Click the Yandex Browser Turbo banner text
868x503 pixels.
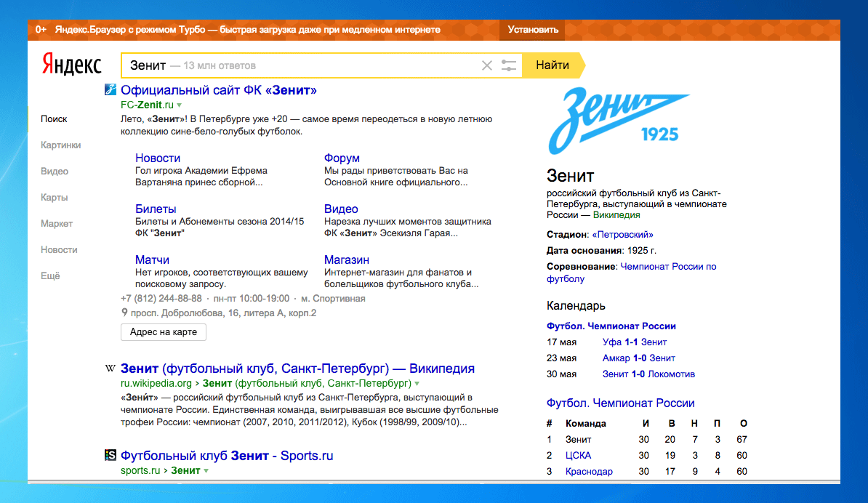[x=247, y=30]
